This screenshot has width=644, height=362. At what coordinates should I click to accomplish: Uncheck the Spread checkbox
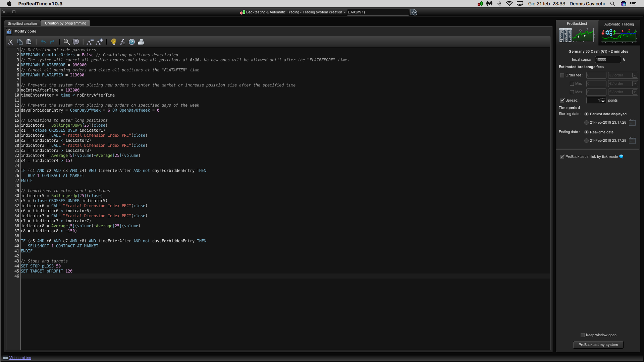coord(562,100)
